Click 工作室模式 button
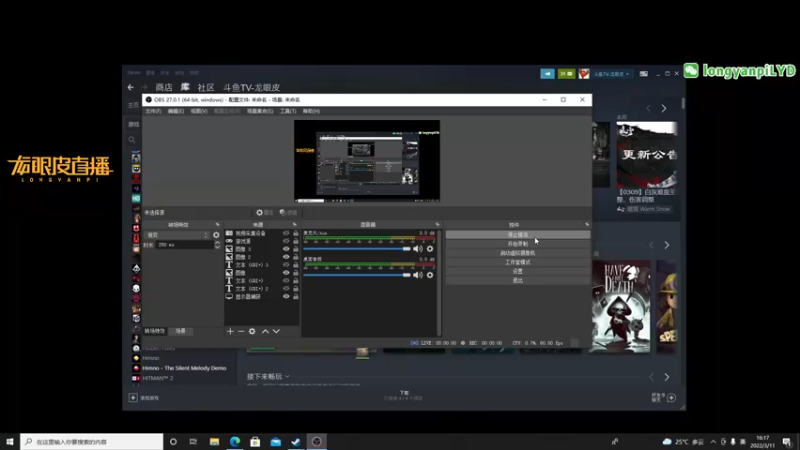This screenshot has height=450, width=800. (x=518, y=262)
